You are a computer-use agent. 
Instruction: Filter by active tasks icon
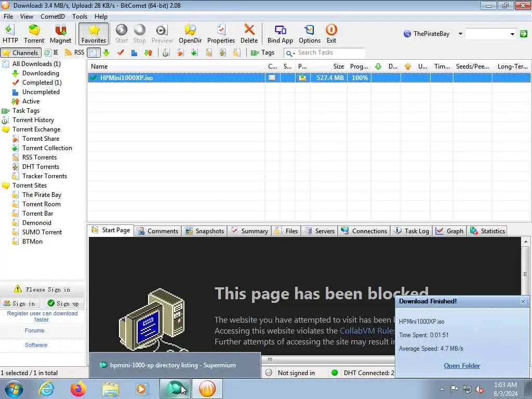[x=148, y=52]
